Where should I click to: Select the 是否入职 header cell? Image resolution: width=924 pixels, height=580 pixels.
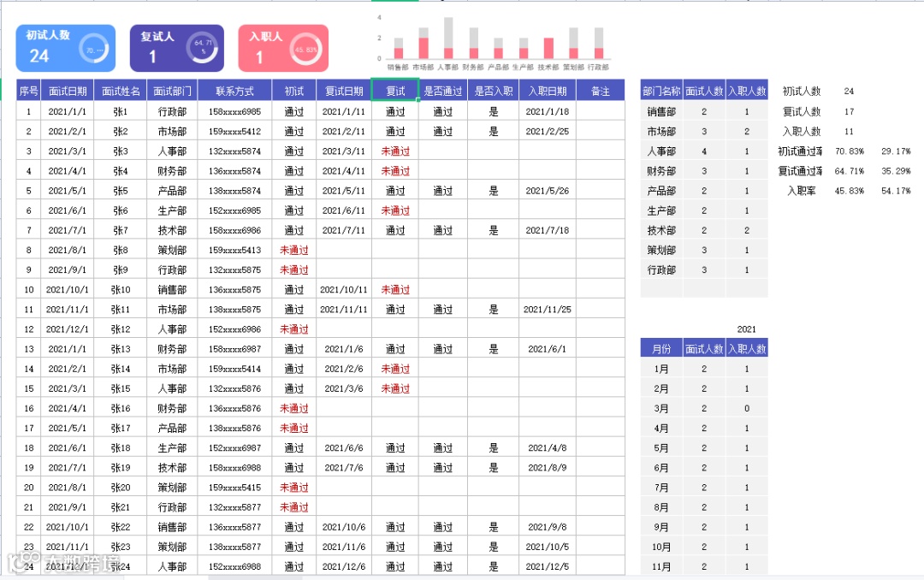(494, 91)
